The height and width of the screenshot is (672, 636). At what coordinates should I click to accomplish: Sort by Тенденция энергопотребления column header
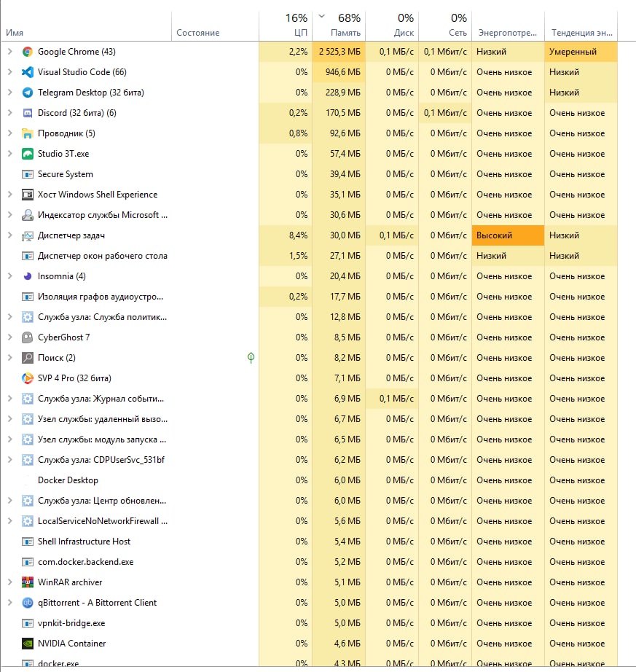pyautogui.click(x=581, y=26)
